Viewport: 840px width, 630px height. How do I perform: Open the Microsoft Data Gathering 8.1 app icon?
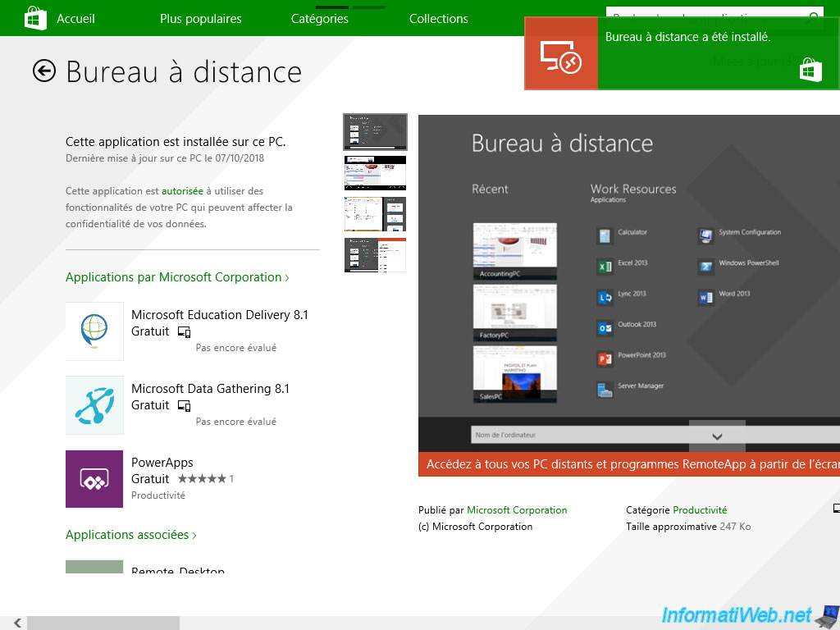94,405
